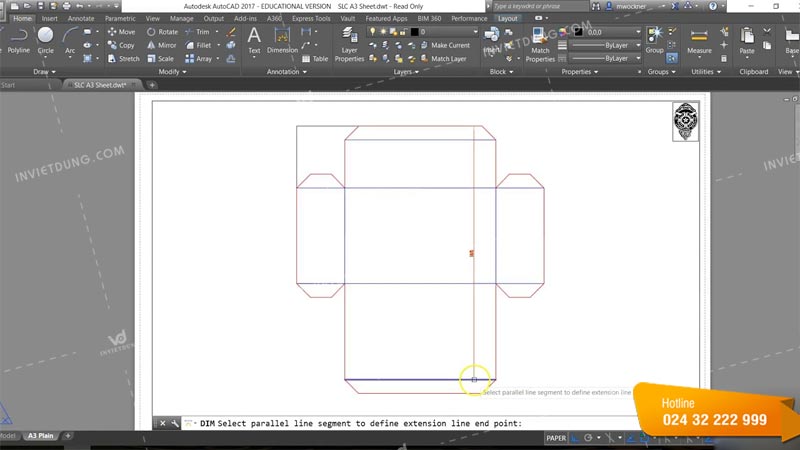The height and width of the screenshot is (450, 800).
Task: Apply the Fillet tool
Action: click(x=198, y=45)
